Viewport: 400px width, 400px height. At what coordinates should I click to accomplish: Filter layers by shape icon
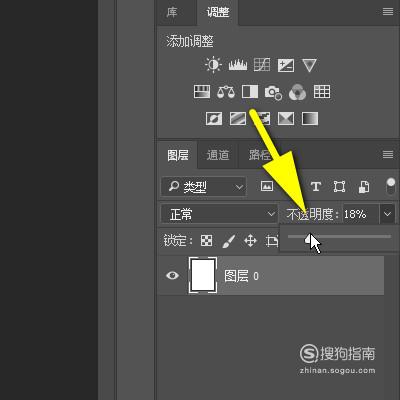(x=339, y=186)
